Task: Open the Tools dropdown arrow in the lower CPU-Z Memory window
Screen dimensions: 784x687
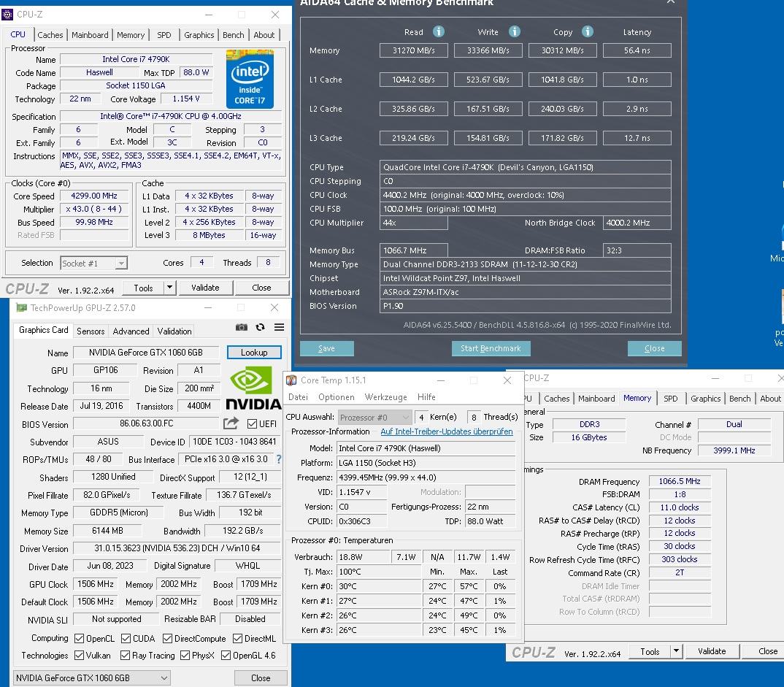Action: coord(676,651)
